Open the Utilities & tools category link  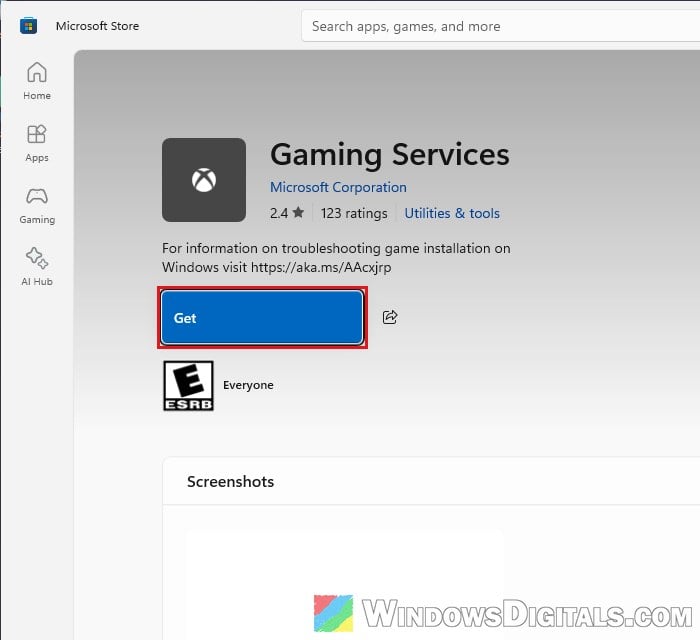click(452, 213)
